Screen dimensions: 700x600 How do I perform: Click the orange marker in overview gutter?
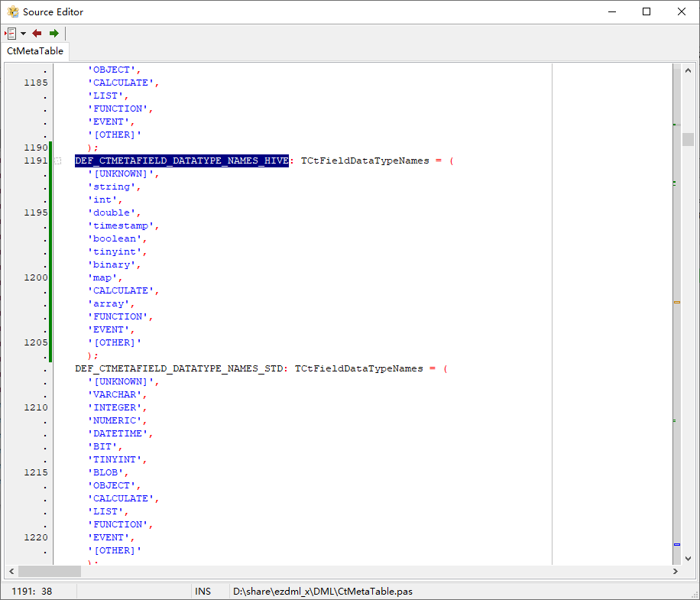point(677,302)
